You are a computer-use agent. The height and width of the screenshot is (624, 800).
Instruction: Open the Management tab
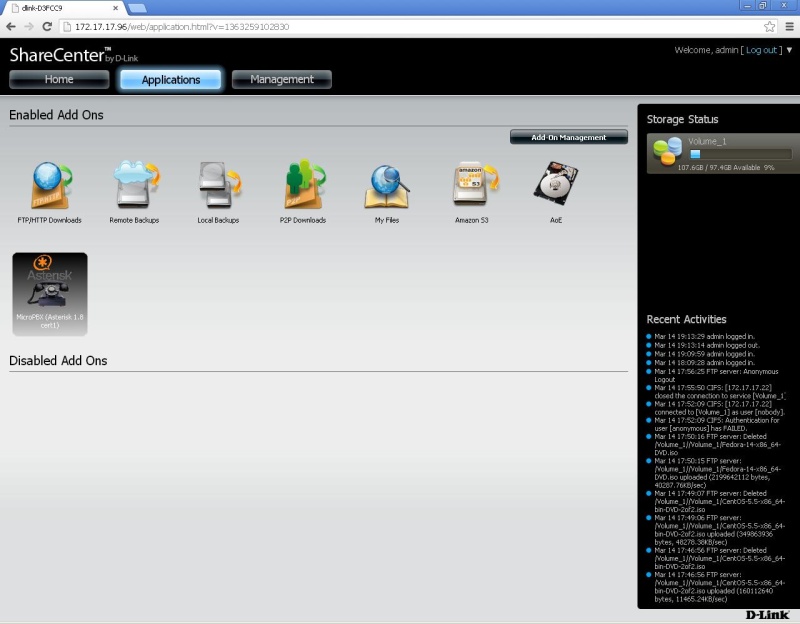[282, 80]
